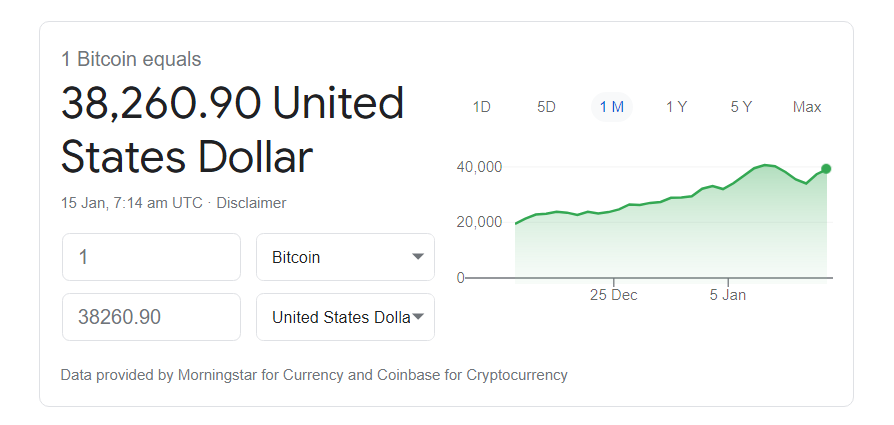
Task: Click the United States Dollar dropdown arrow
Action: [x=418, y=317]
